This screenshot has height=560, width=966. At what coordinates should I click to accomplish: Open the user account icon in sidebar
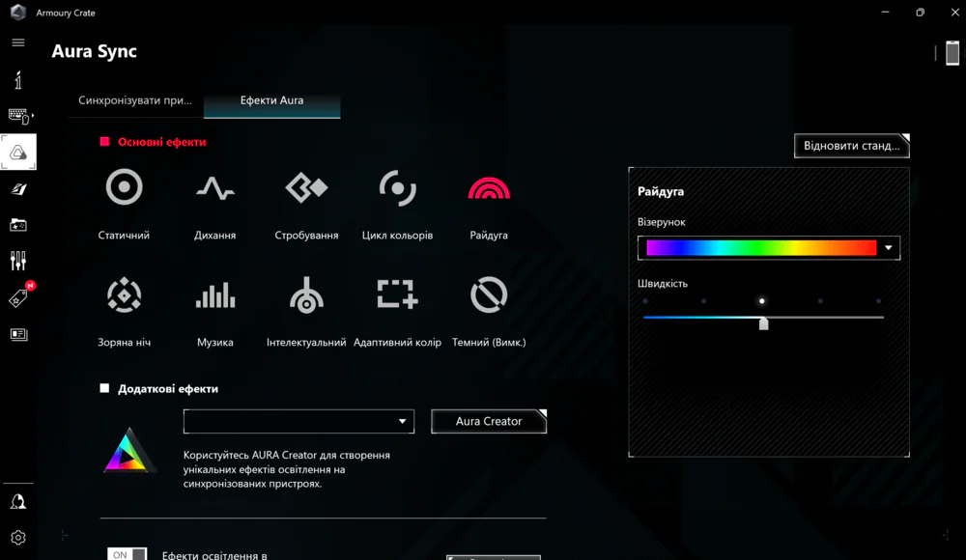17,501
